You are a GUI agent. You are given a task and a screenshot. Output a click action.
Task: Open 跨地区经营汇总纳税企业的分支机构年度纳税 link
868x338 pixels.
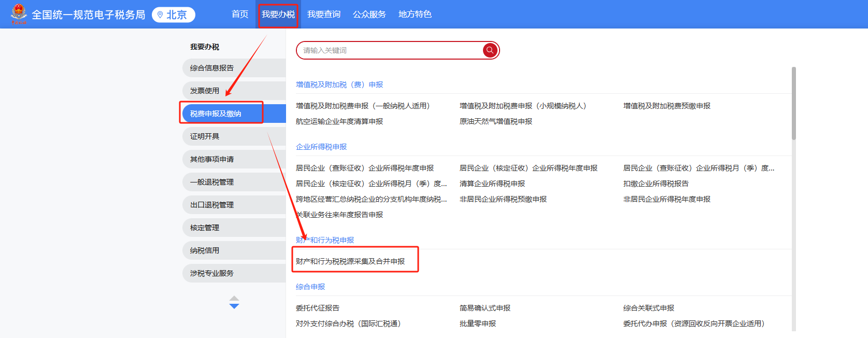click(372, 199)
